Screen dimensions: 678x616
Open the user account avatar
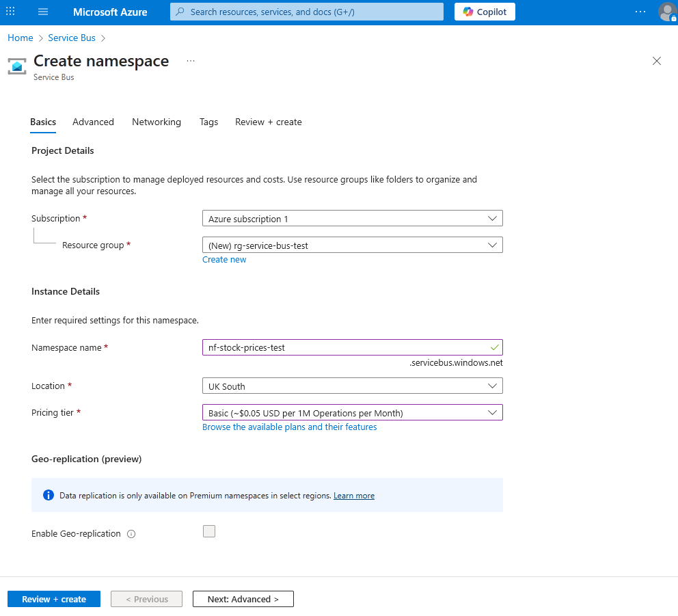tap(666, 12)
